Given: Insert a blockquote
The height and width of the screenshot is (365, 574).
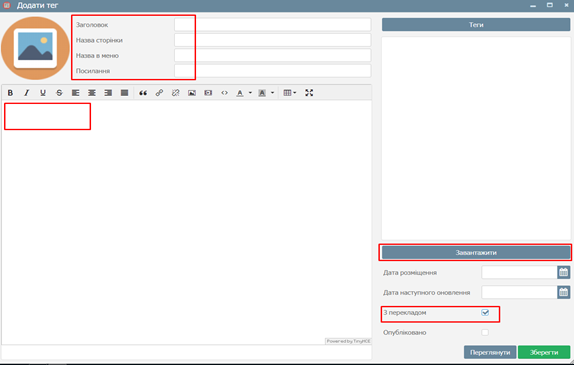Looking at the screenshot, I should (143, 93).
